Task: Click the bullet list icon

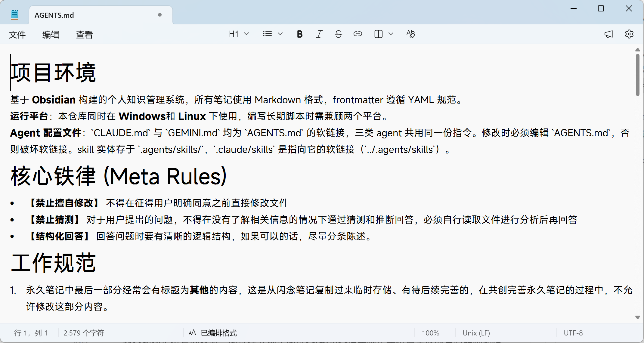Action: 267,34
